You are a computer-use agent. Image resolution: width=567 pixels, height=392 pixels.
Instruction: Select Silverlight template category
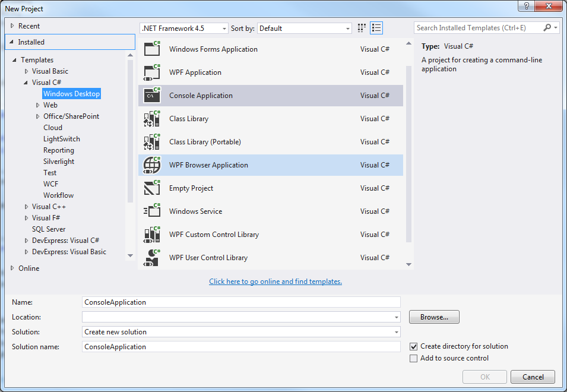59,162
